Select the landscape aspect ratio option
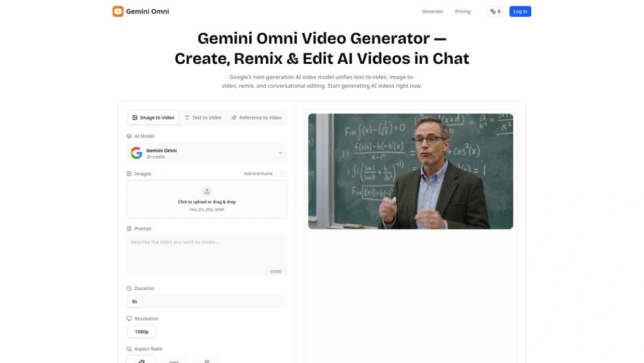Image resolution: width=644 pixels, height=363 pixels. pyautogui.click(x=174, y=359)
